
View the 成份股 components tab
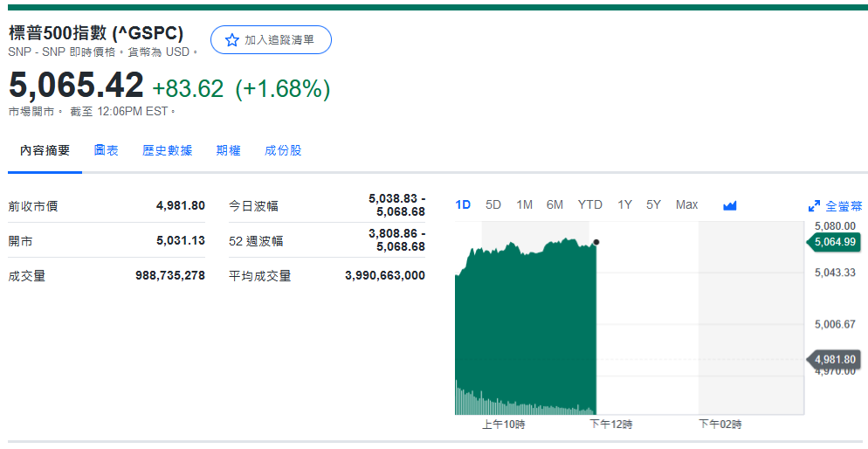coord(283,151)
